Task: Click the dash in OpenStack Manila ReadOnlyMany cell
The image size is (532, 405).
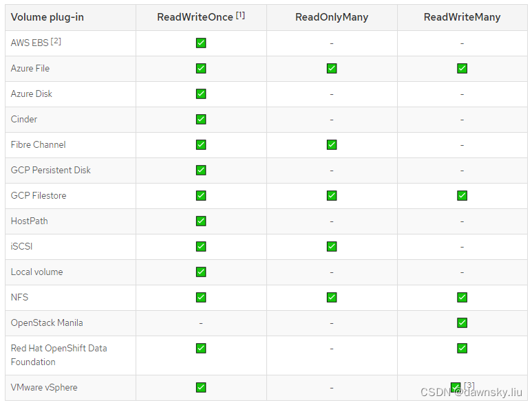Action: (x=332, y=323)
